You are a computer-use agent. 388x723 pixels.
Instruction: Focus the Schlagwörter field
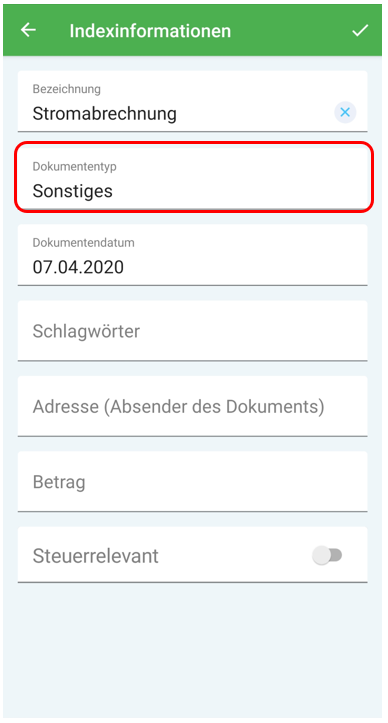point(192,331)
